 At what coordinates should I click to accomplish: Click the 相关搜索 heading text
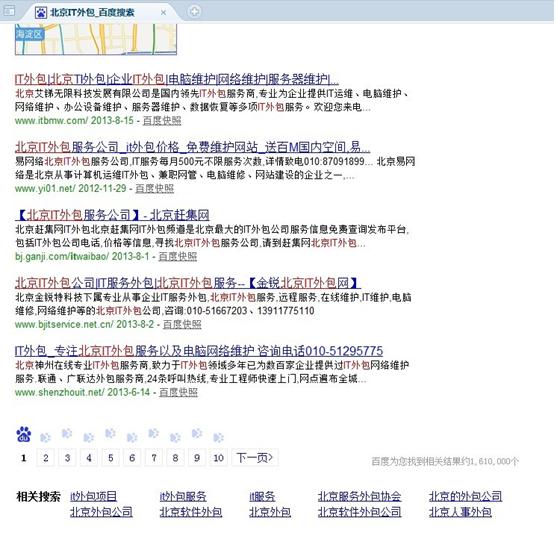38,496
